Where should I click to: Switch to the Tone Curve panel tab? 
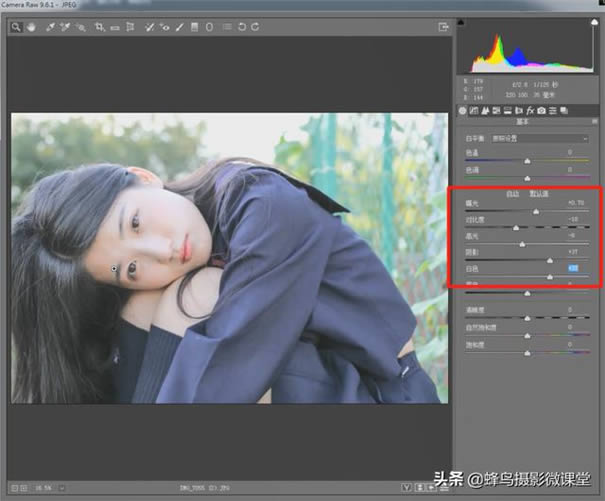[x=474, y=110]
